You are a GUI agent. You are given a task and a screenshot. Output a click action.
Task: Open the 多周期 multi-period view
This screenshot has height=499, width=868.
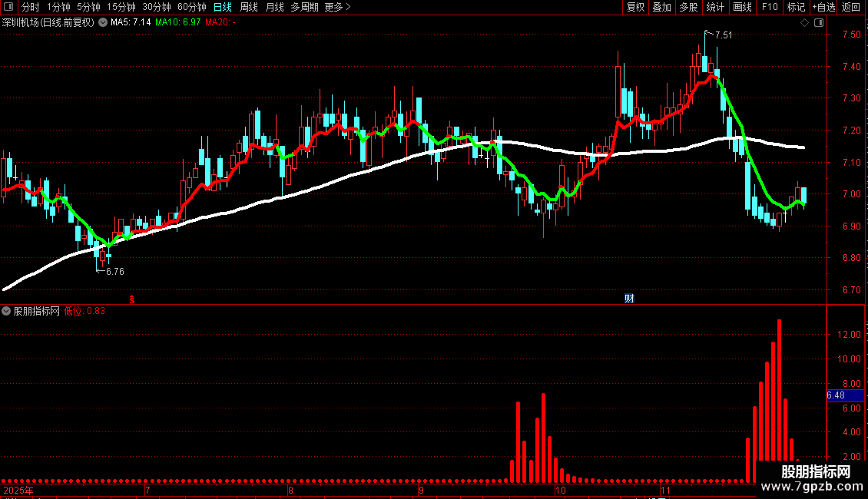coord(304,7)
